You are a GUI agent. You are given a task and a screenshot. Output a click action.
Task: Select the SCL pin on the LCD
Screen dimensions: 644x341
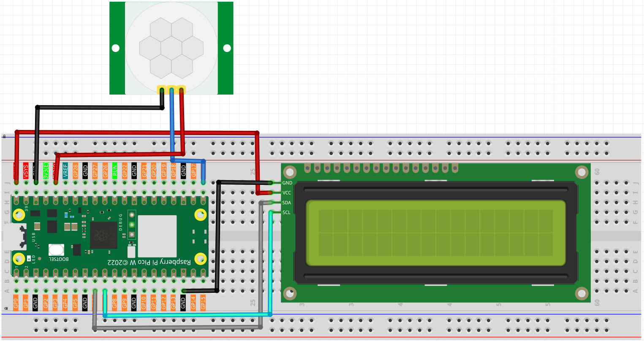[x=286, y=212]
